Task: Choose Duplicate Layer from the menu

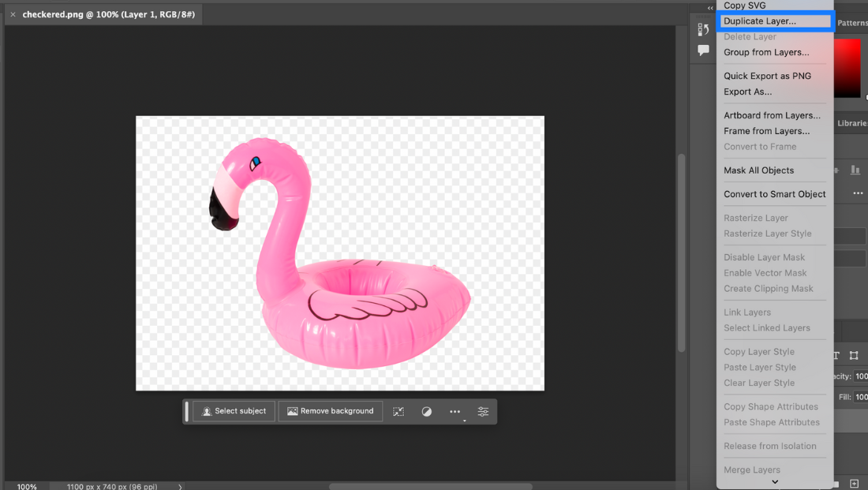Action: click(x=760, y=21)
